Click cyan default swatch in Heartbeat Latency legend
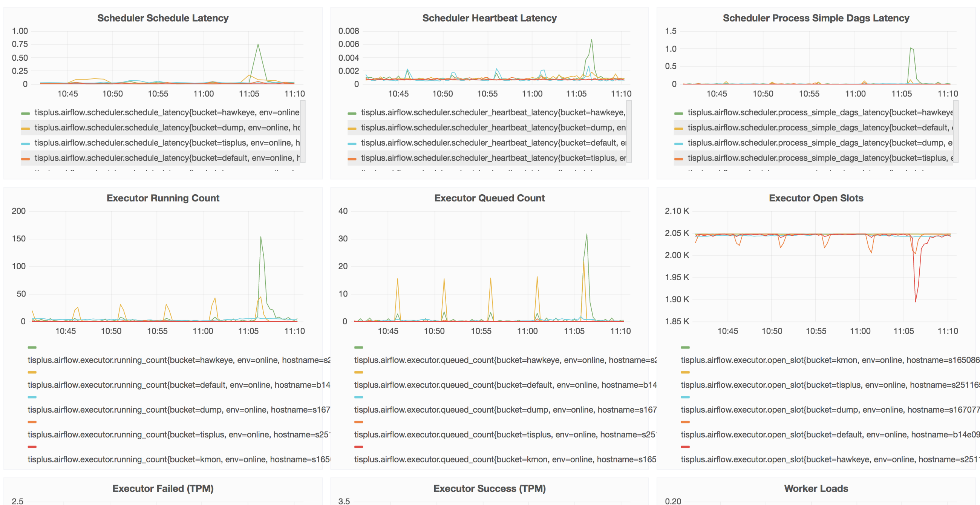This screenshot has width=980, height=505. tap(352, 143)
